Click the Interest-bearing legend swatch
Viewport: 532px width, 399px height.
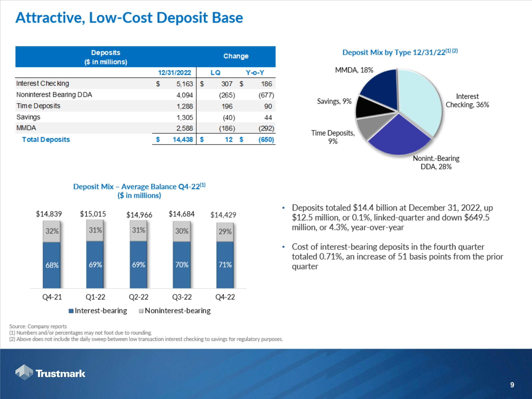click(71, 311)
